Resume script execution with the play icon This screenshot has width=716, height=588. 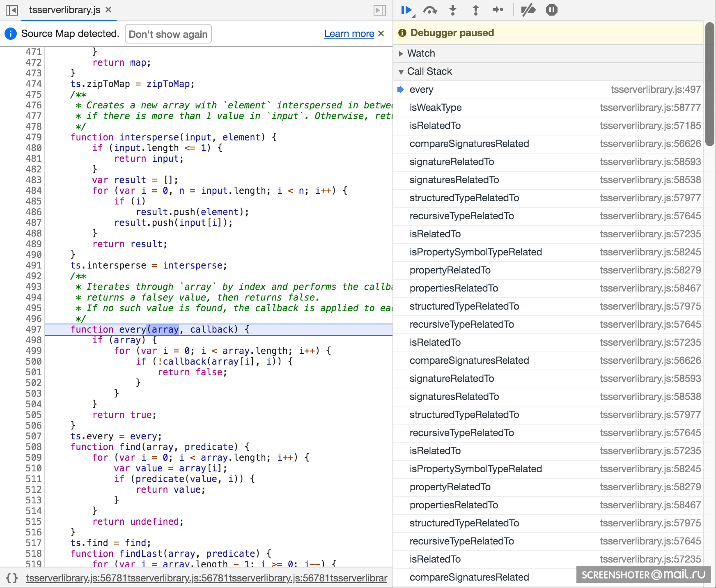click(406, 10)
